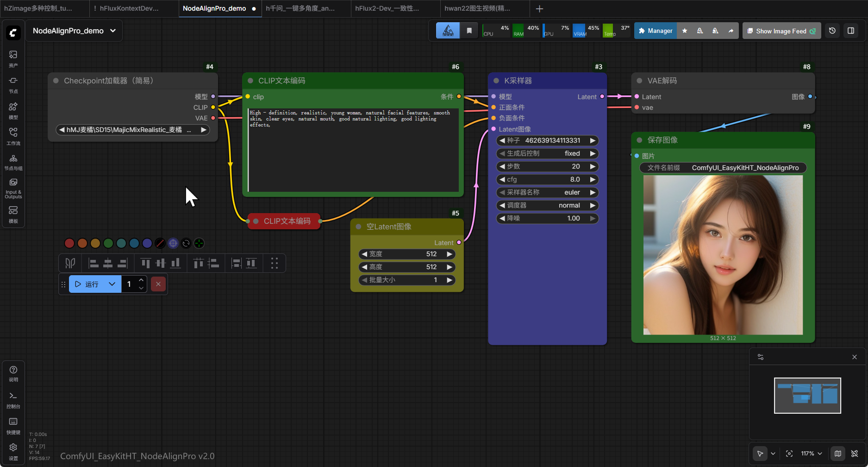Screen dimensions: 868x467
Task: Click the share arrow icon beside Manager
Action: [x=731, y=31]
